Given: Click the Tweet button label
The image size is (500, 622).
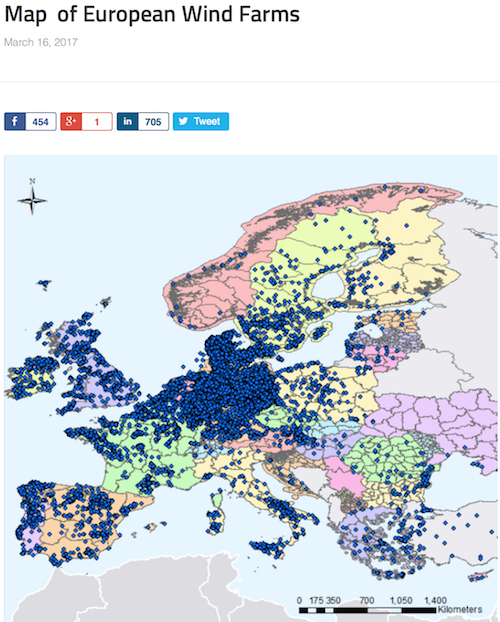Looking at the screenshot, I should 207,121.
